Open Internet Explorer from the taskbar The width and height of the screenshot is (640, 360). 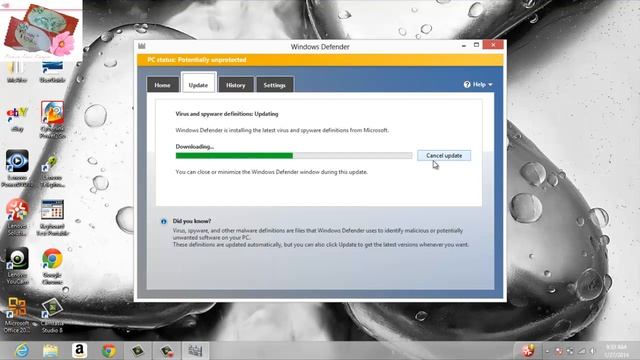point(21,351)
